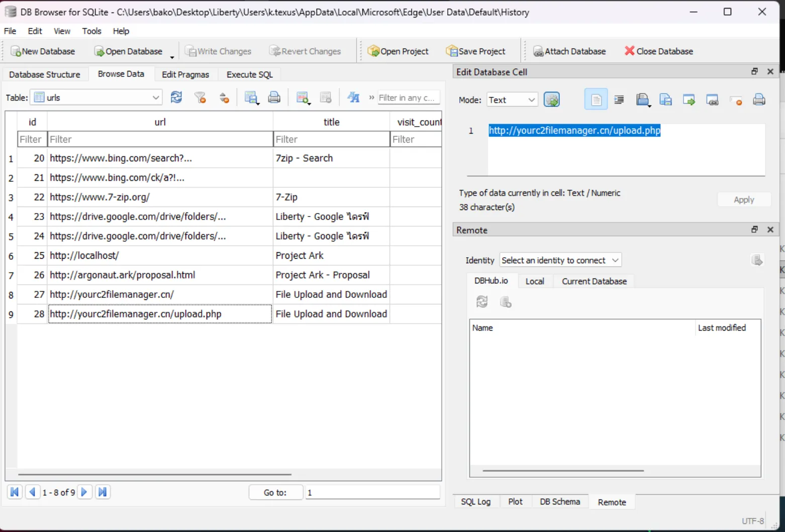Open the Mode dropdown set to Text

click(512, 100)
